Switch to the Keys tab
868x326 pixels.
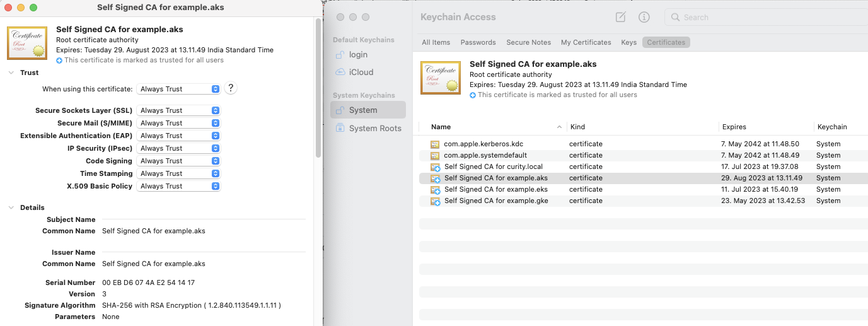[628, 42]
